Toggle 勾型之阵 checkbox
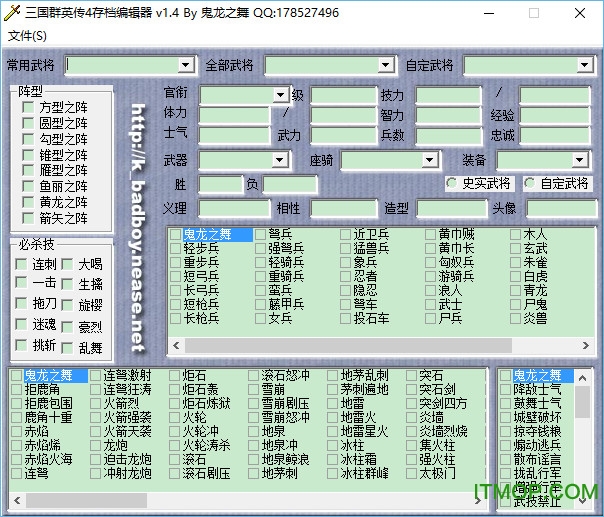The width and height of the screenshot is (604, 517). click(28, 139)
